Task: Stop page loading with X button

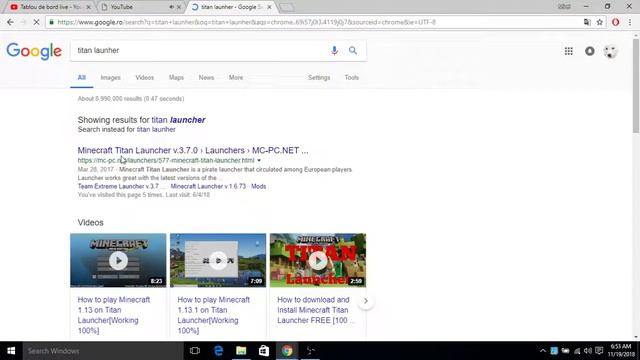Action: (36, 22)
